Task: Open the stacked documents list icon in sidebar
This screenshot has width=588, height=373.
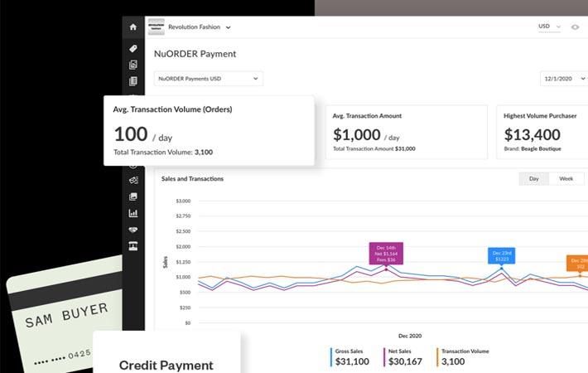Action: coord(133,81)
